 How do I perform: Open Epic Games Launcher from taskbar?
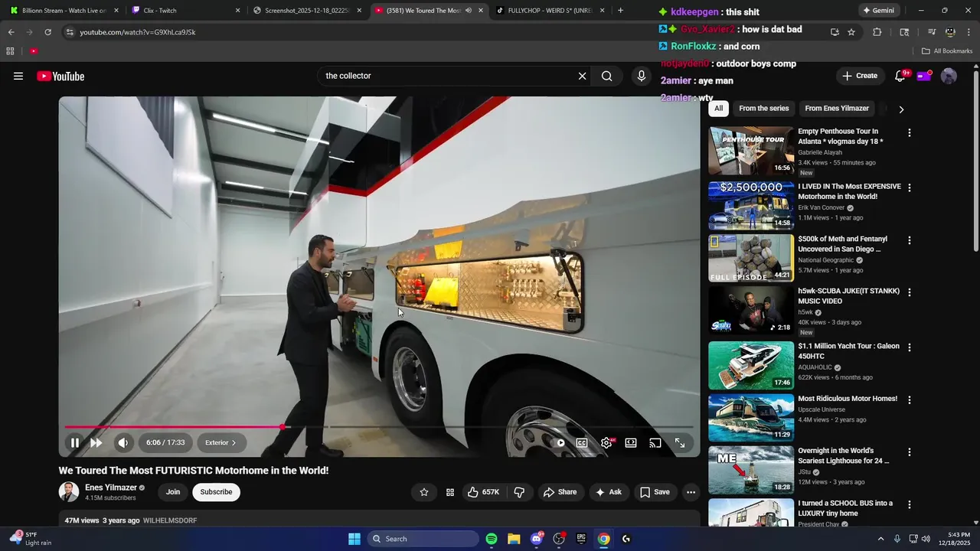pyautogui.click(x=581, y=539)
